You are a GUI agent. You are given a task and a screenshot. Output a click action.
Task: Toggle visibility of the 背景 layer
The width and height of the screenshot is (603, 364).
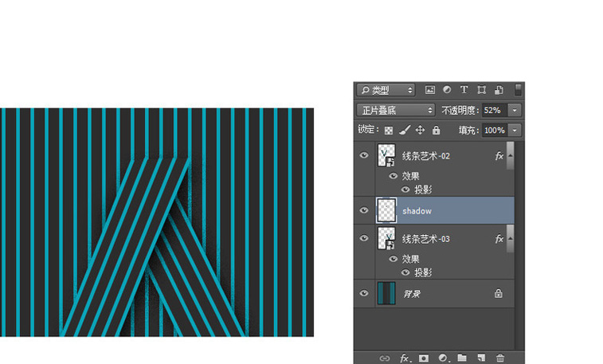pyautogui.click(x=364, y=293)
